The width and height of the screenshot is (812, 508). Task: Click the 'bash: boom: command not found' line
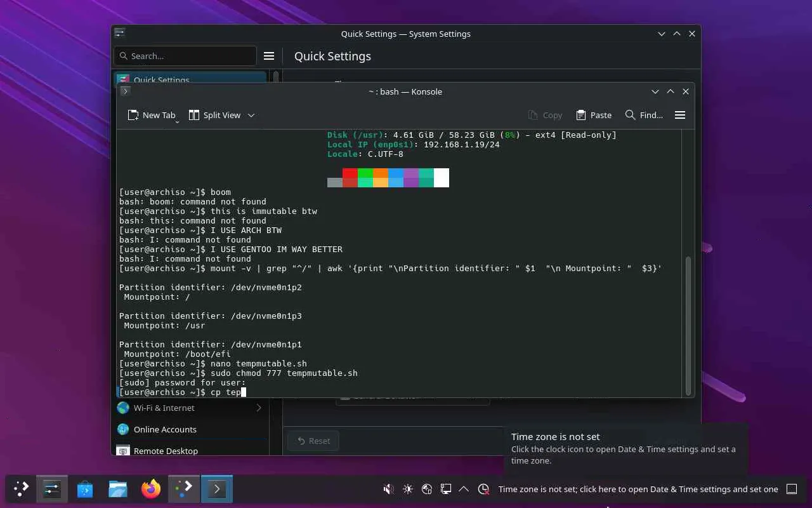point(193,201)
